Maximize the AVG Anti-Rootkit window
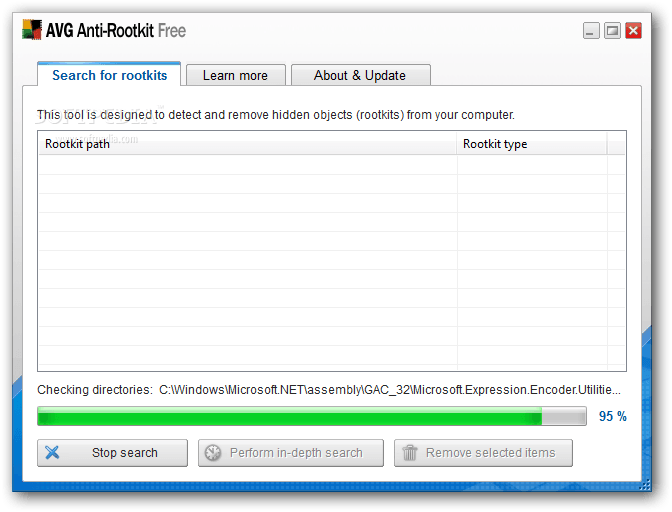This screenshot has width=672, height=512. 612,31
